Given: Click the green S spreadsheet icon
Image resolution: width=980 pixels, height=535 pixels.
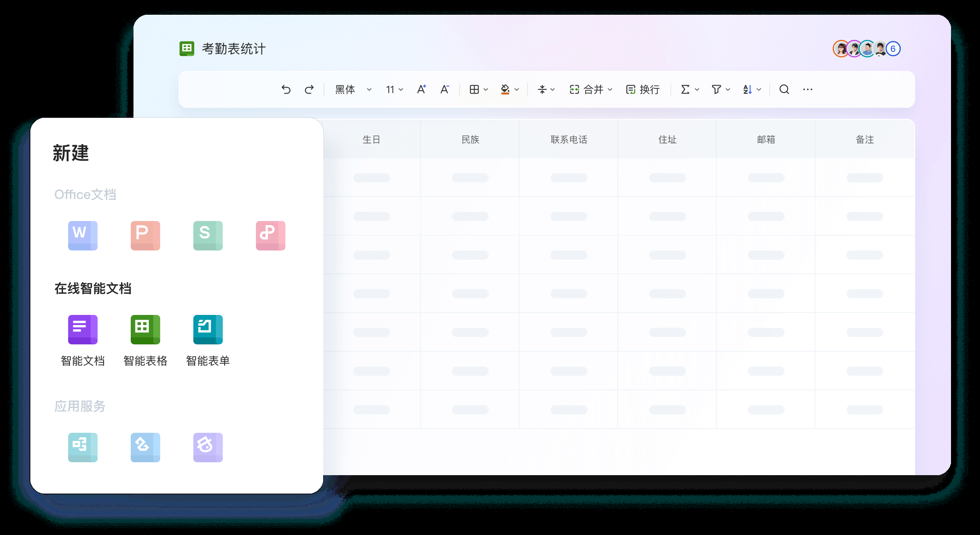Looking at the screenshot, I should (208, 236).
